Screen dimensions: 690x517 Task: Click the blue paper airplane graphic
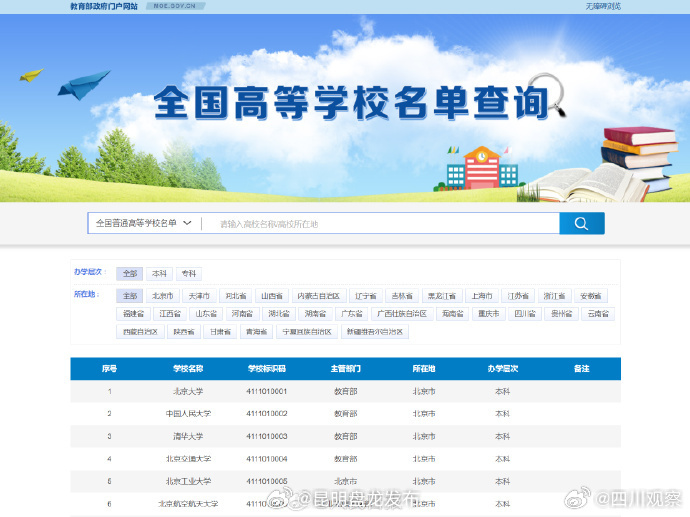click(x=84, y=84)
